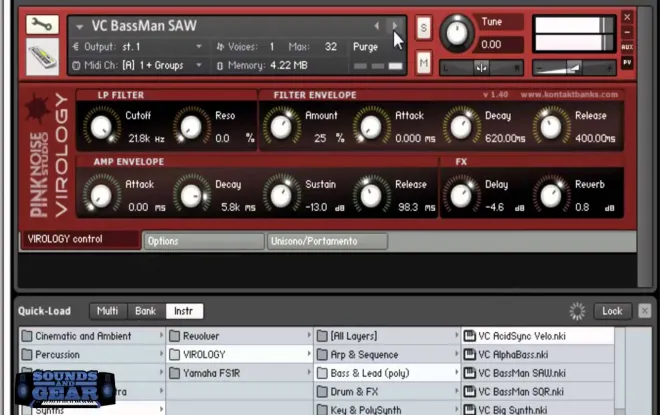This screenshot has width=660, height=415.
Task: Open the Midi Ch dropdown
Action: [138, 65]
